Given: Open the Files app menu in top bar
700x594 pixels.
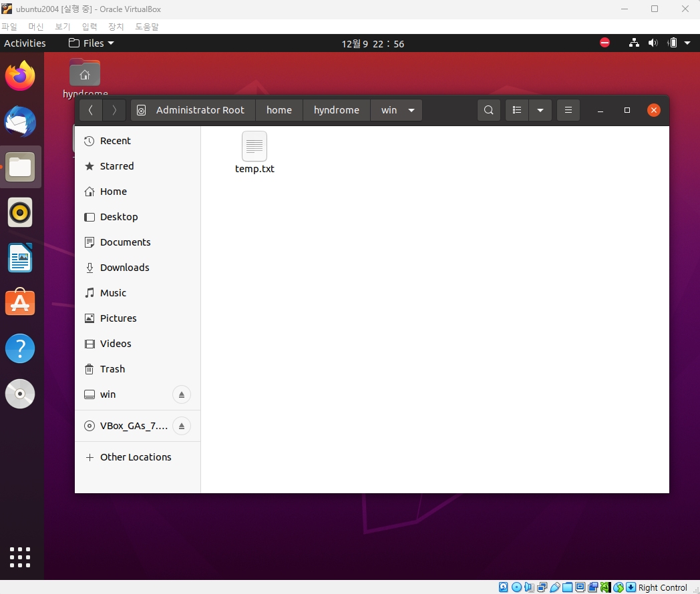Looking at the screenshot, I should 92,43.
